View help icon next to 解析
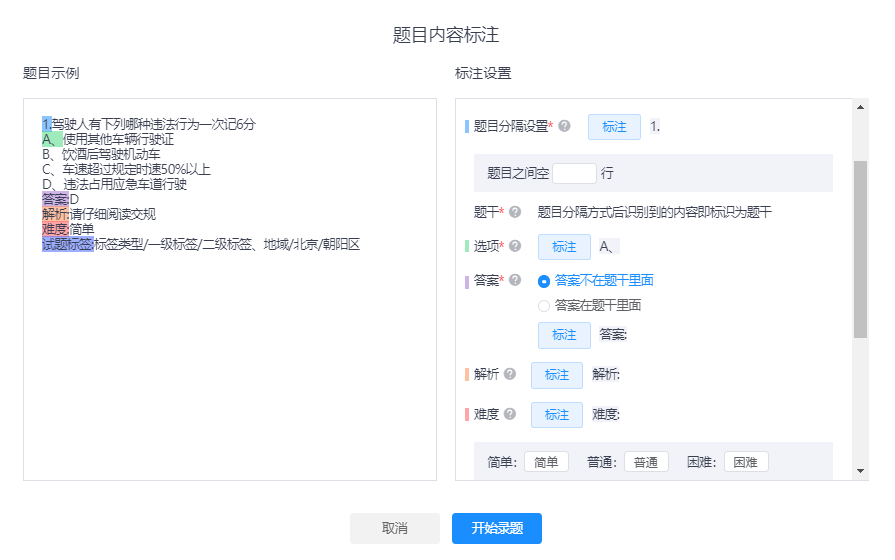895x560 pixels. [510, 374]
